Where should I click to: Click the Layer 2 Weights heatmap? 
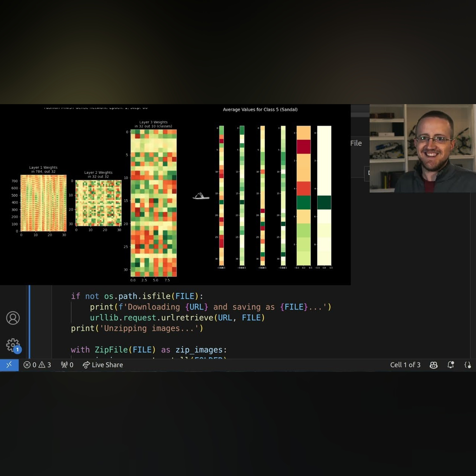98,203
